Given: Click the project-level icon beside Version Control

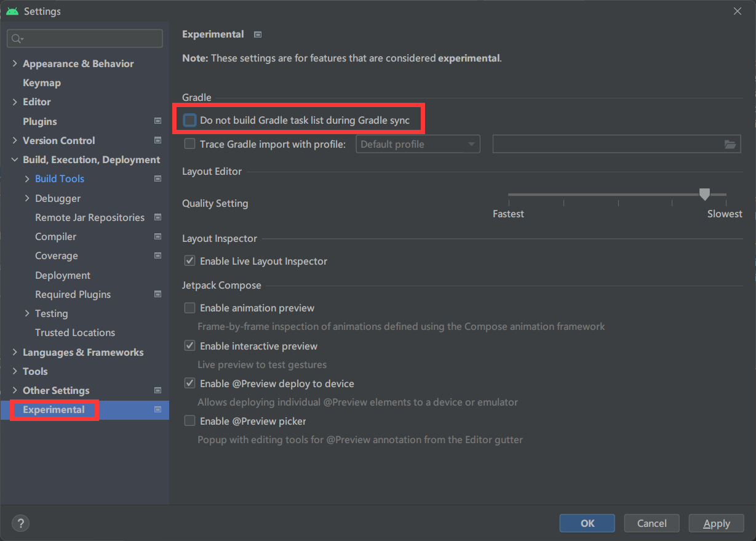Looking at the screenshot, I should [x=157, y=140].
